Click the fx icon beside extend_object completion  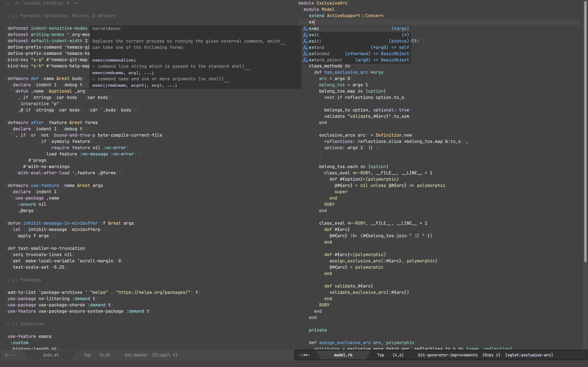click(x=305, y=60)
